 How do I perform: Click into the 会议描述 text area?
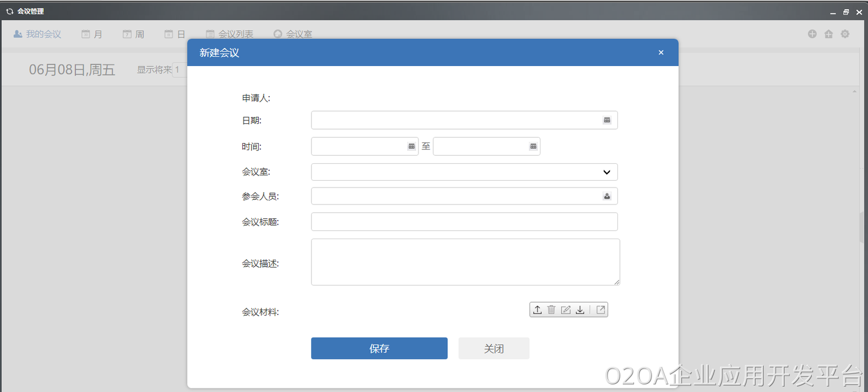tap(465, 262)
